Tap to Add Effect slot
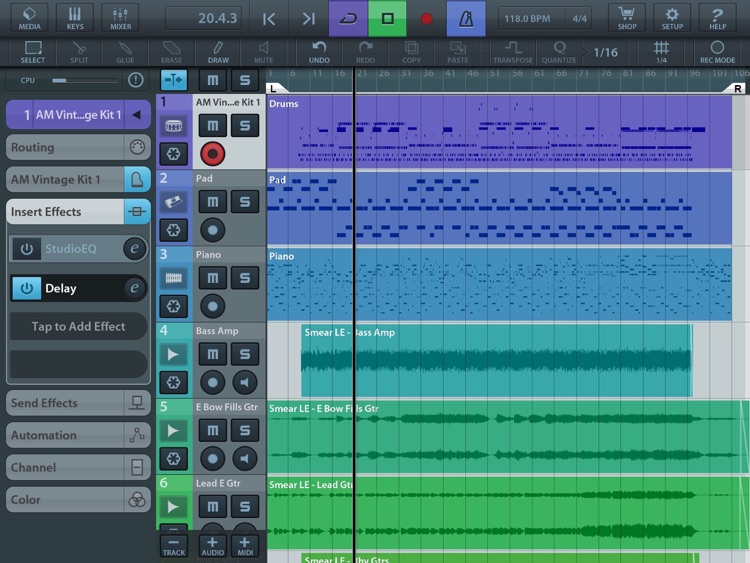Viewport: 750px width, 563px height. tap(78, 326)
